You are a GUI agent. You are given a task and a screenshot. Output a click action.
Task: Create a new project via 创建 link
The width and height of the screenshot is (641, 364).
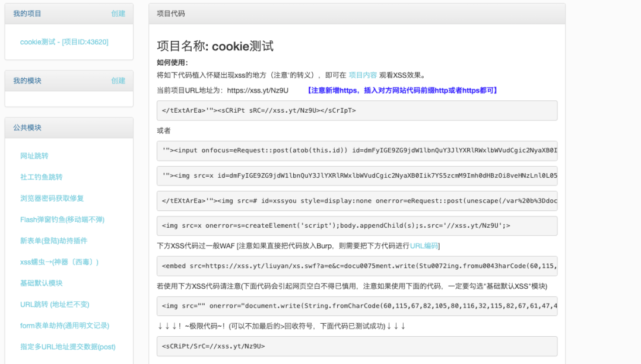click(x=118, y=14)
